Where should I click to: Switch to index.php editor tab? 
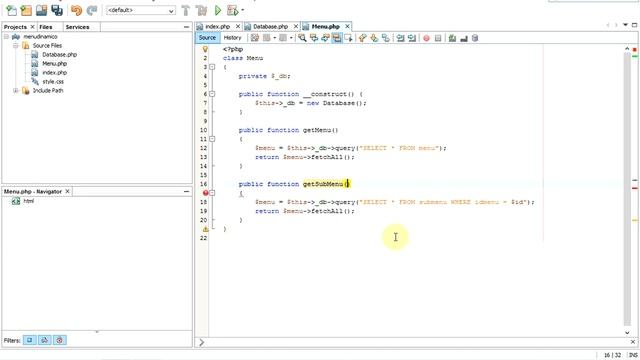[x=217, y=27]
